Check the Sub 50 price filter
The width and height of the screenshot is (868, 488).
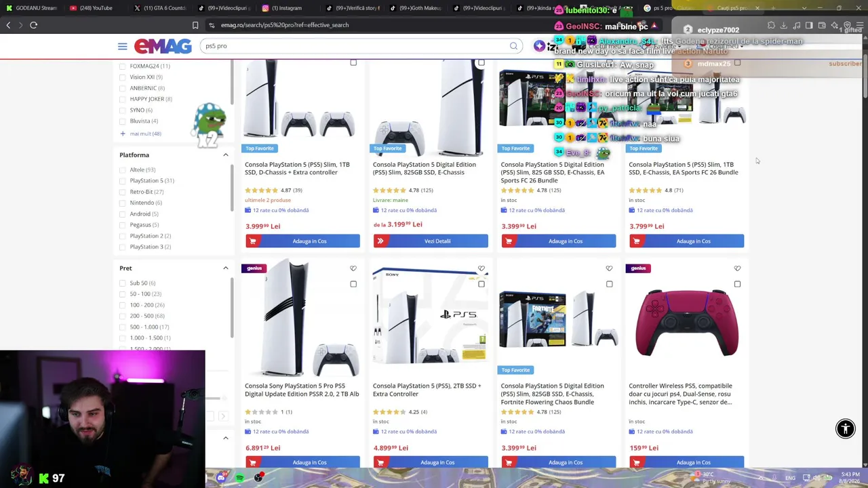click(122, 283)
